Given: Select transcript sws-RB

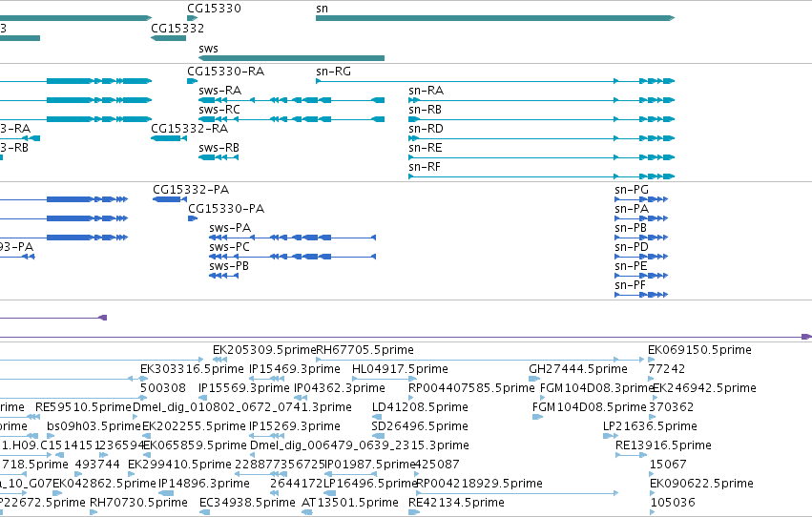Looking at the screenshot, I should pyautogui.click(x=219, y=157).
